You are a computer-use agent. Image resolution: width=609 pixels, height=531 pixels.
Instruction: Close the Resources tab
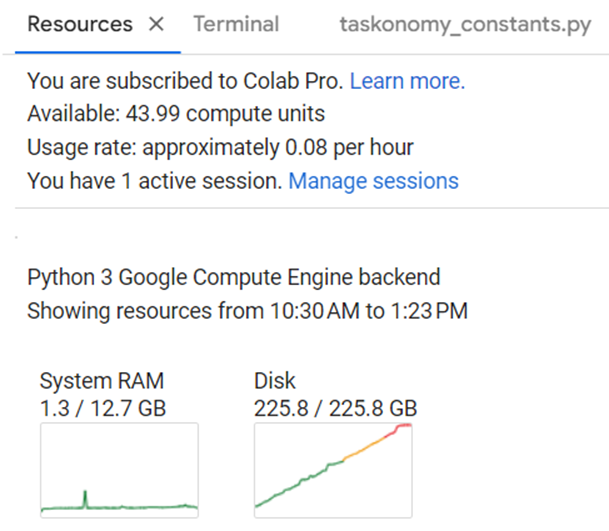coord(156,24)
